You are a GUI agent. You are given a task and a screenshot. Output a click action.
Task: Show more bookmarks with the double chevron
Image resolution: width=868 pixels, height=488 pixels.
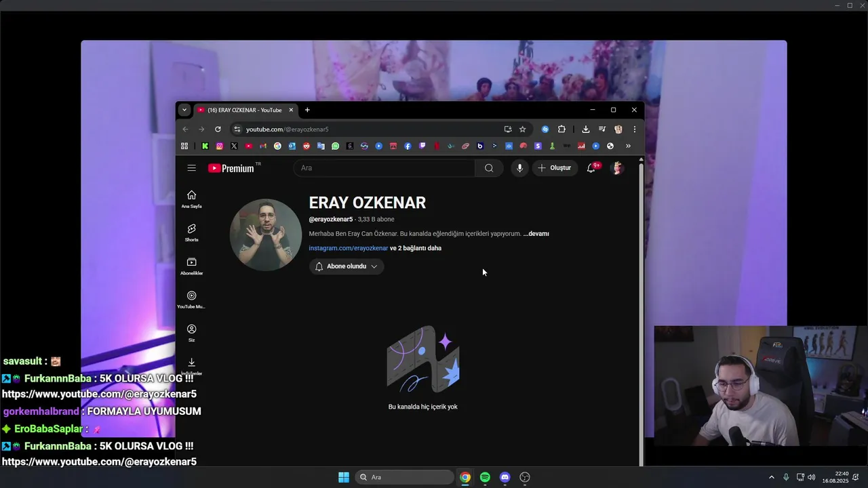pos(628,146)
